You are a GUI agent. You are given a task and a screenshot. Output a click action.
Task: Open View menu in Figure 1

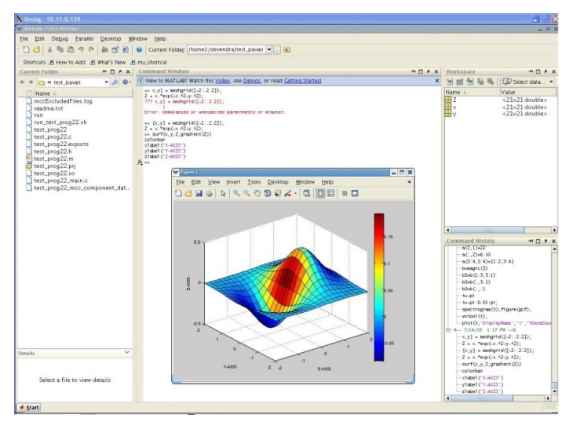[214, 182]
